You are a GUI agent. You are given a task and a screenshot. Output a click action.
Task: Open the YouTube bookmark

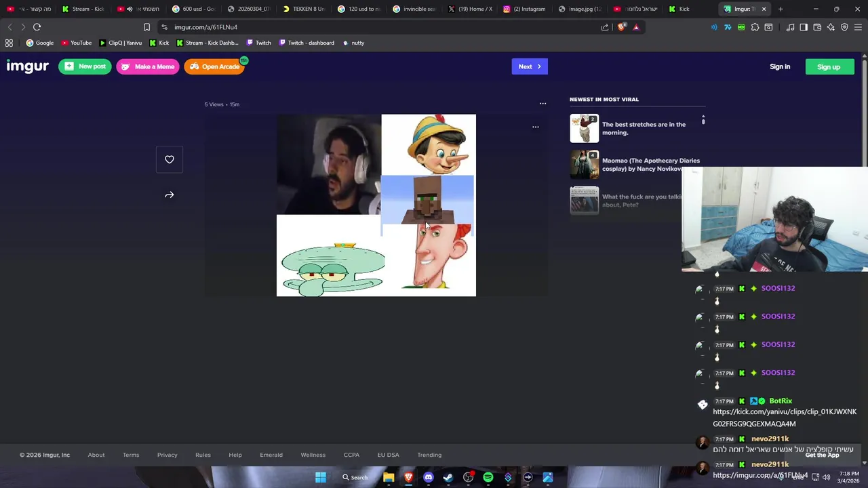77,43
